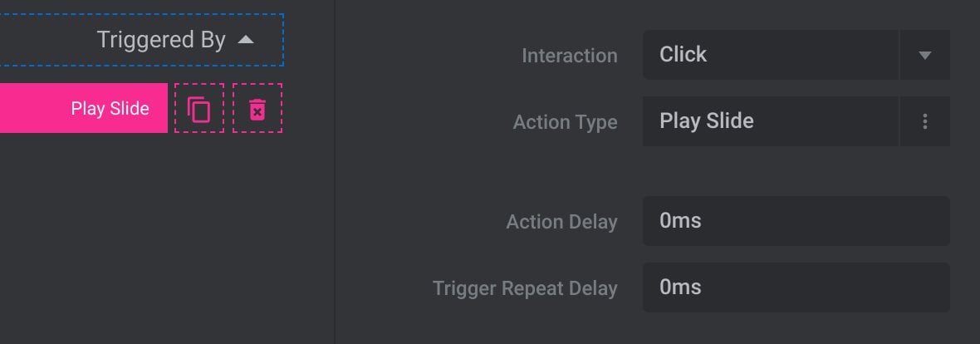Delete the Play Slide action
Image resolution: width=980 pixels, height=344 pixels.
[257, 108]
